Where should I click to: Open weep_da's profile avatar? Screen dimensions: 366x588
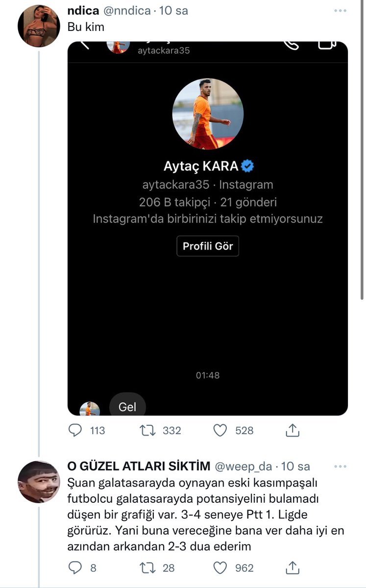click(x=39, y=482)
